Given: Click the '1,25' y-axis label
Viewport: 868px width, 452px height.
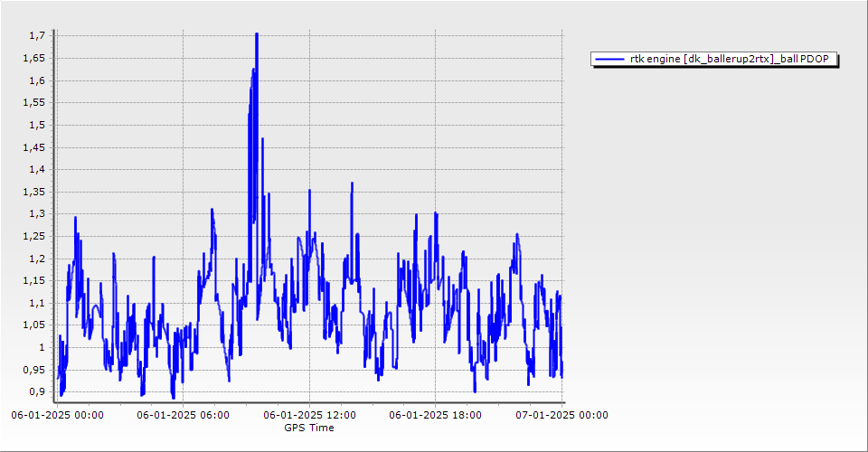Looking at the screenshot, I should pos(34,236).
